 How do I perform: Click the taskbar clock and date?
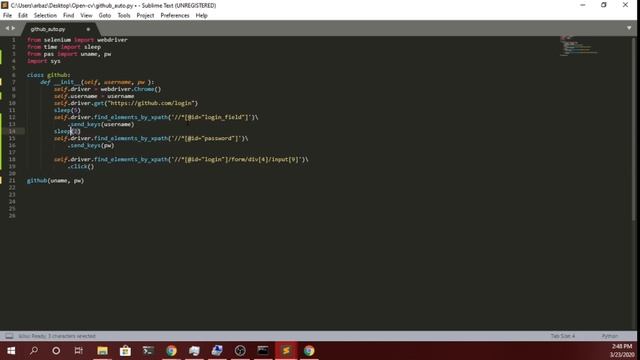pos(621,351)
